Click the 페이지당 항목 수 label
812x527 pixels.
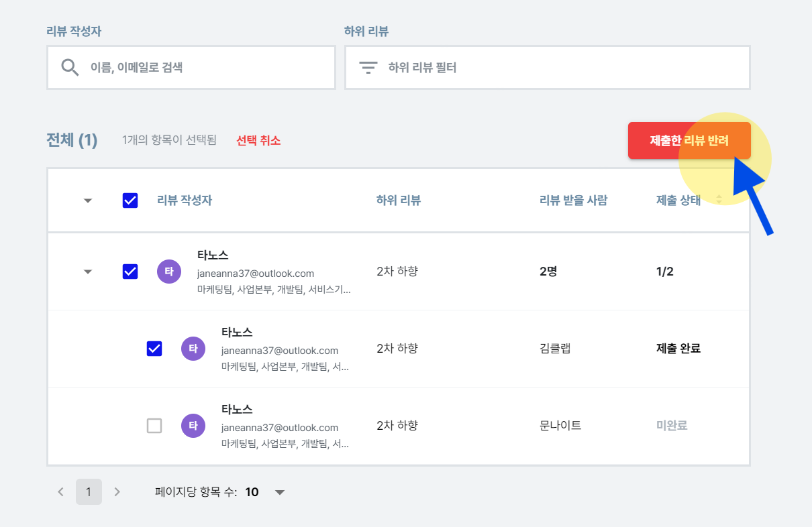196,492
